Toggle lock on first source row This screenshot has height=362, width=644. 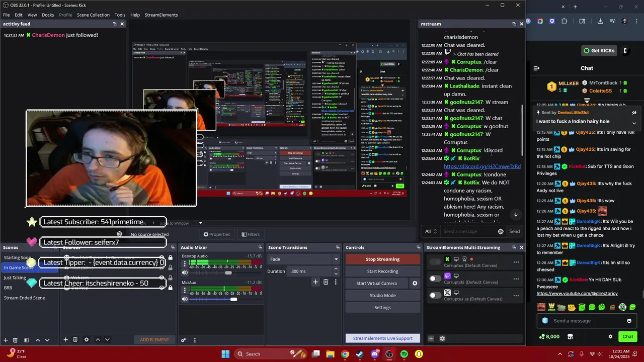170,257
